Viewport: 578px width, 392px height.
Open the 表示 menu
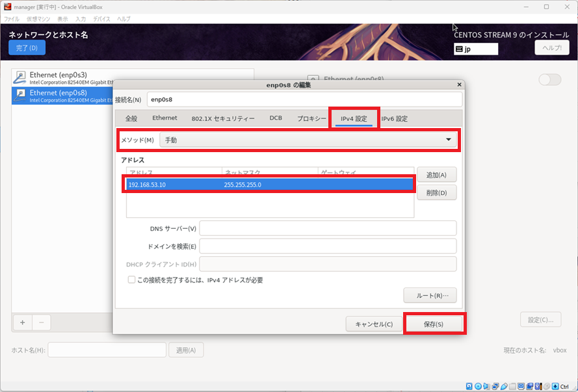[62, 19]
